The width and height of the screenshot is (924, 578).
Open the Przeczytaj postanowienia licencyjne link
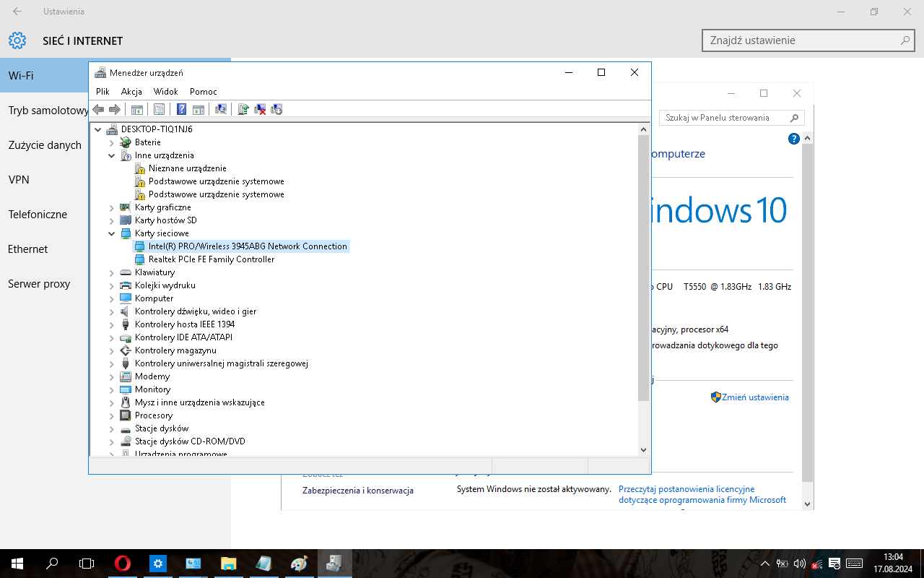pos(702,495)
